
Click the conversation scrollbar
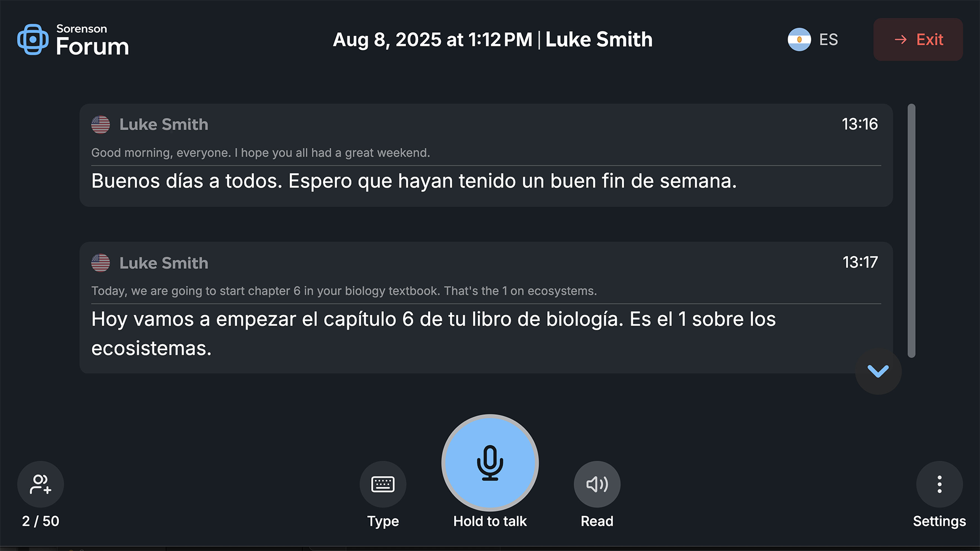(912, 231)
